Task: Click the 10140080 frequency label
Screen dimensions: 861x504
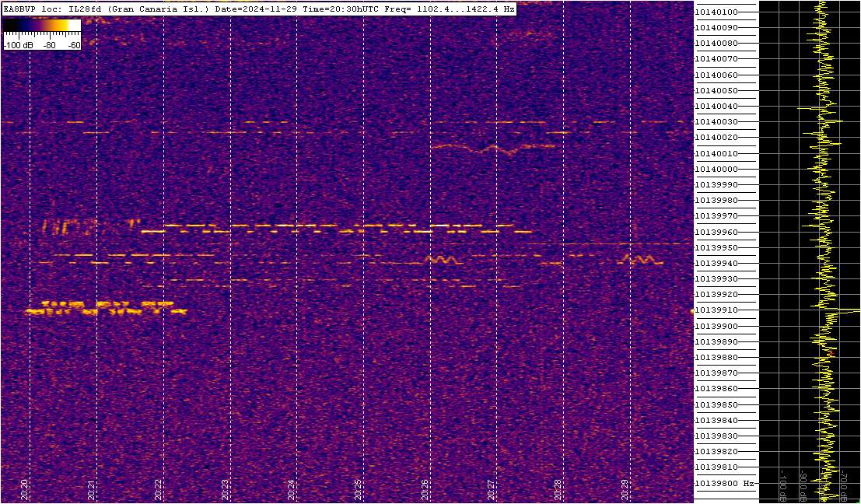Action: (716, 44)
